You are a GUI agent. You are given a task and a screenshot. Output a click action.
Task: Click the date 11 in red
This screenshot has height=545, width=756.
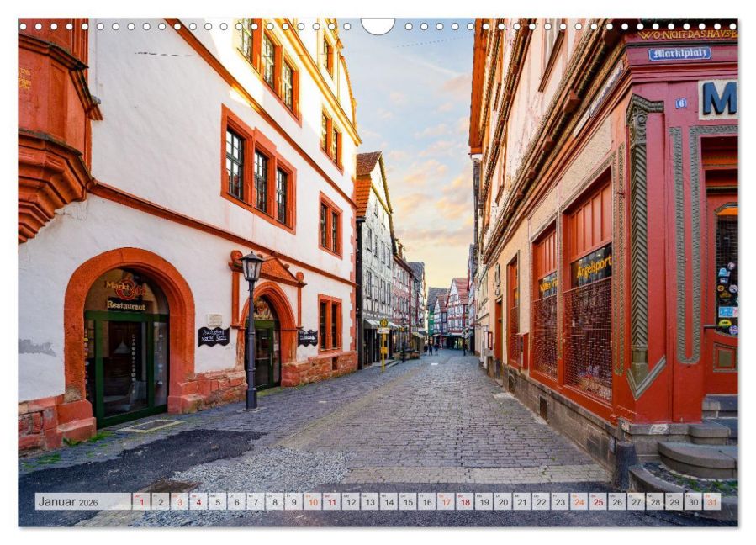[332, 502]
